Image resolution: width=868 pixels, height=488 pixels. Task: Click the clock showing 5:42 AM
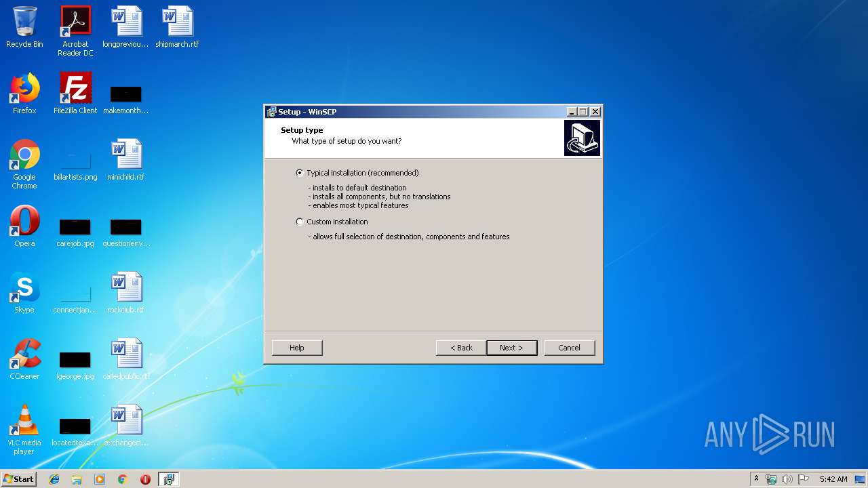(833, 479)
